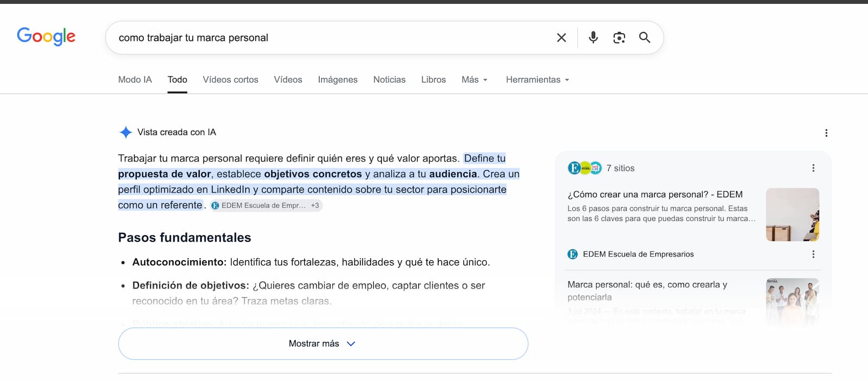Submit search with magnifying glass icon
The image size is (868, 380).
point(644,37)
